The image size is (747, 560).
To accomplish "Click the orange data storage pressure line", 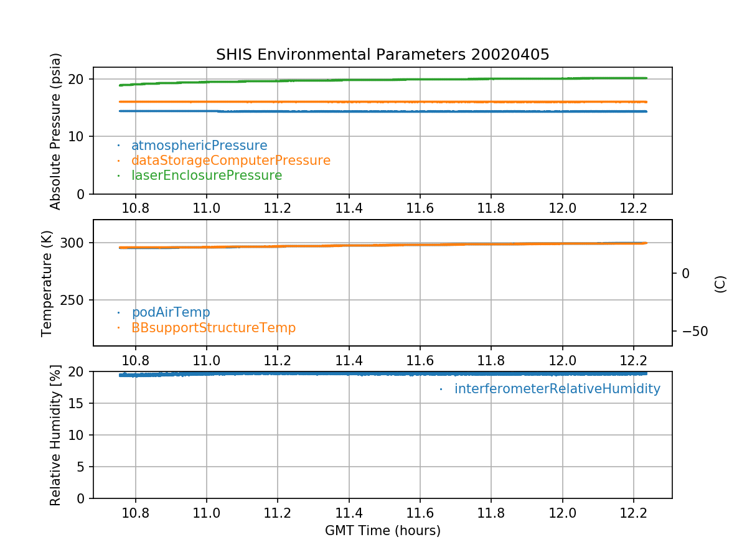I will coord(374,101).
